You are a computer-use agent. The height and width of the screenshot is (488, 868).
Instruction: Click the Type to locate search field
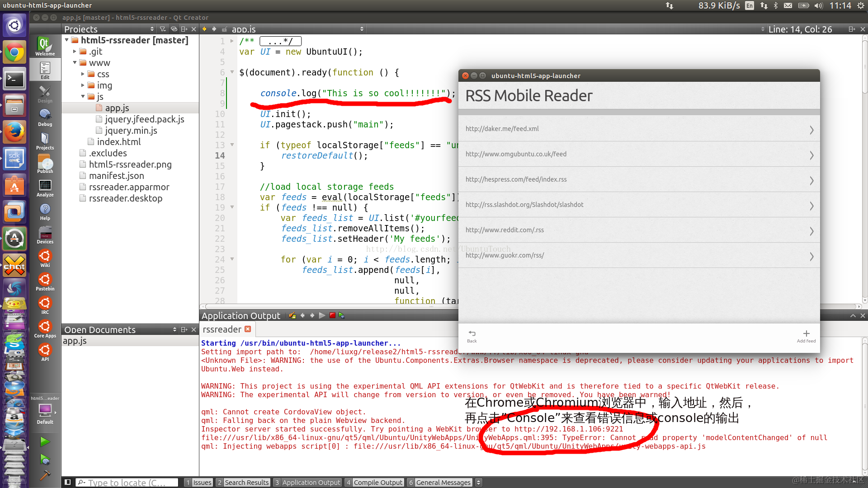click(127, 482)
